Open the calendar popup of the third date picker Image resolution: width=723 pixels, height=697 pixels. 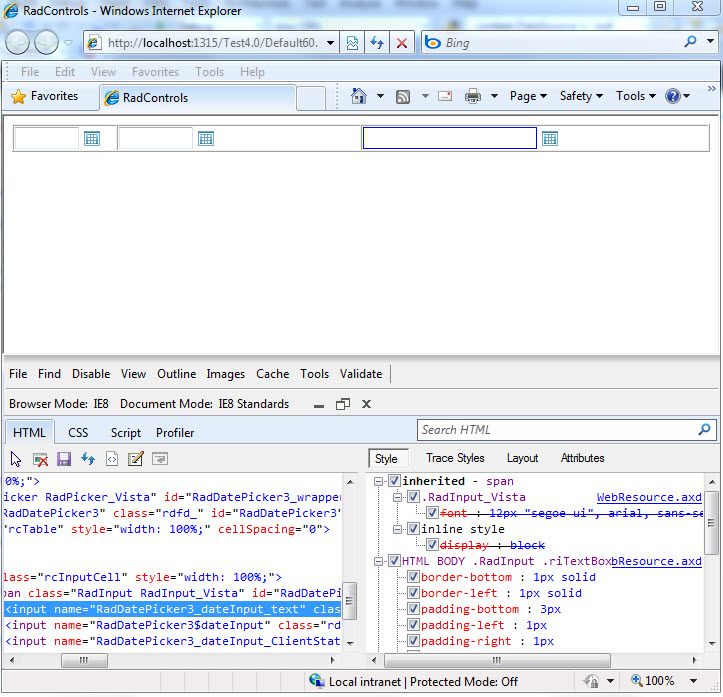point(549,139)
